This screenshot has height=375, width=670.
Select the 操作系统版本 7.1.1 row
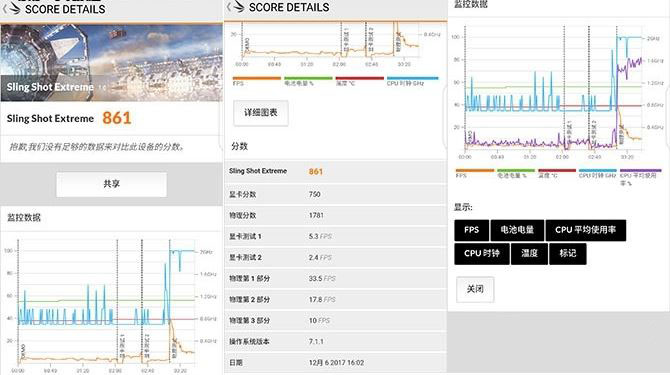335,342
